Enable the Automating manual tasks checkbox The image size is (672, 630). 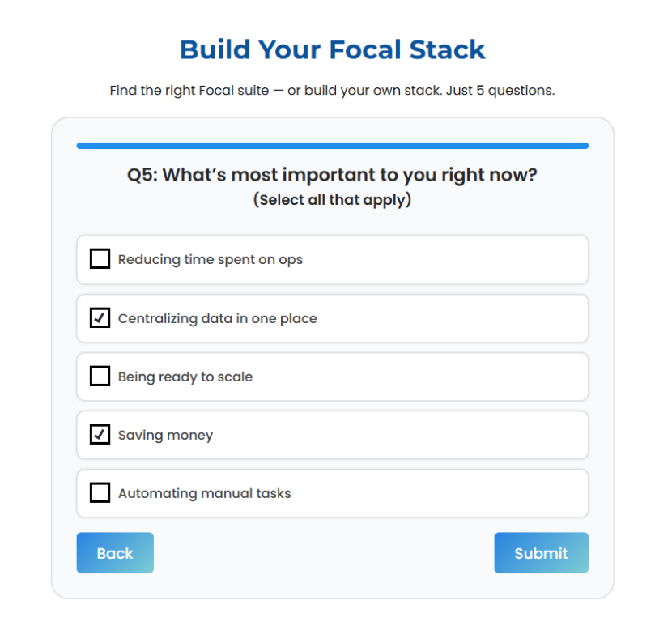pyautogui.click(x=100, y=492)
